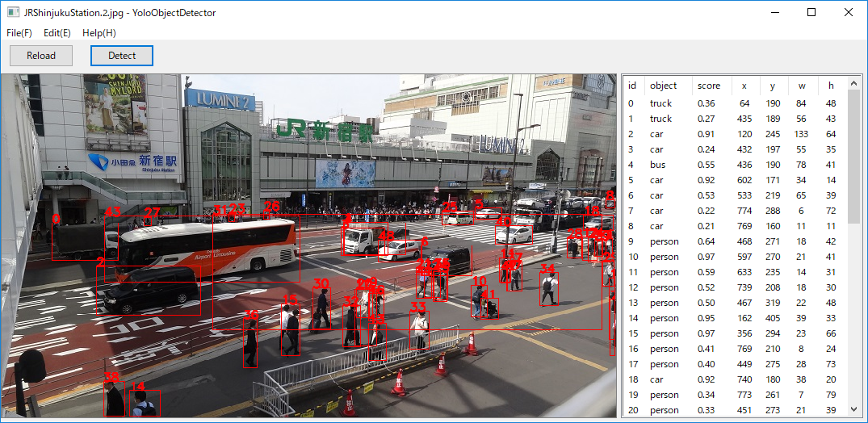The image size is (868, 423).
Task: Click the Detect button
Action: [122, 56]
